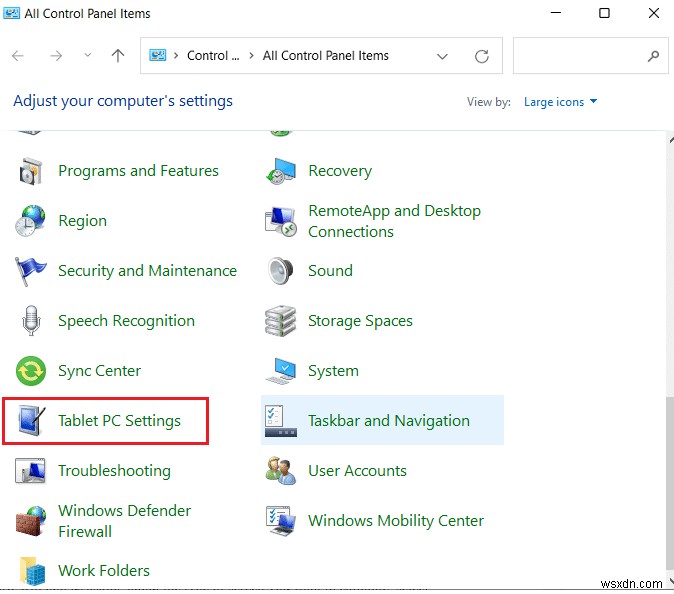The width and height of the screenshot is (674, 594).
Task: Open the Storage Spaces drives icon
Action: [281, 321]
